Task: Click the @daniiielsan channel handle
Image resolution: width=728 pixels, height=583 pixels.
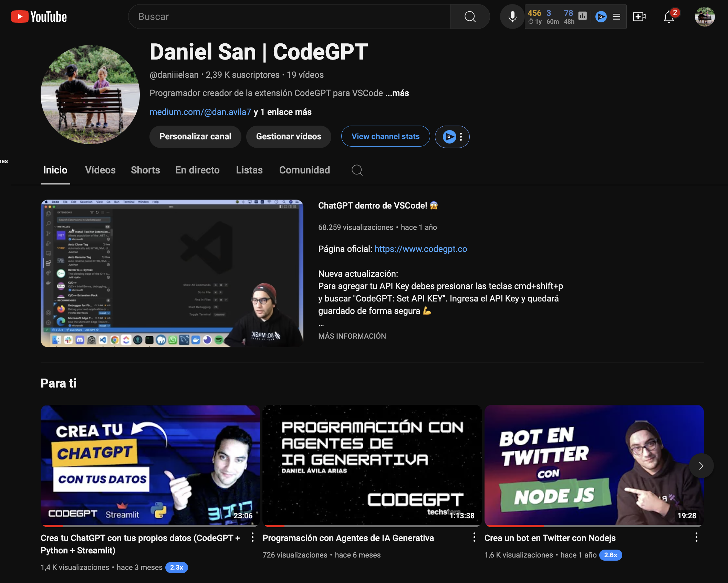Action: coord(174,75)
